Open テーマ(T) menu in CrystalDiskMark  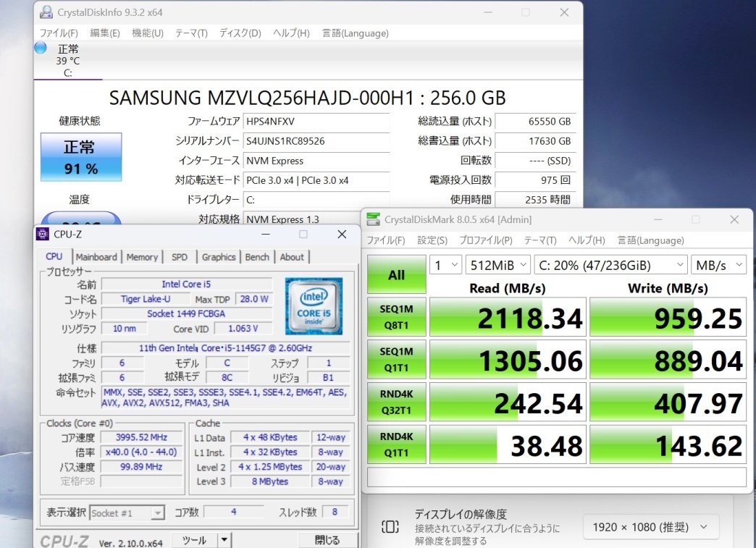coord(540,240)
